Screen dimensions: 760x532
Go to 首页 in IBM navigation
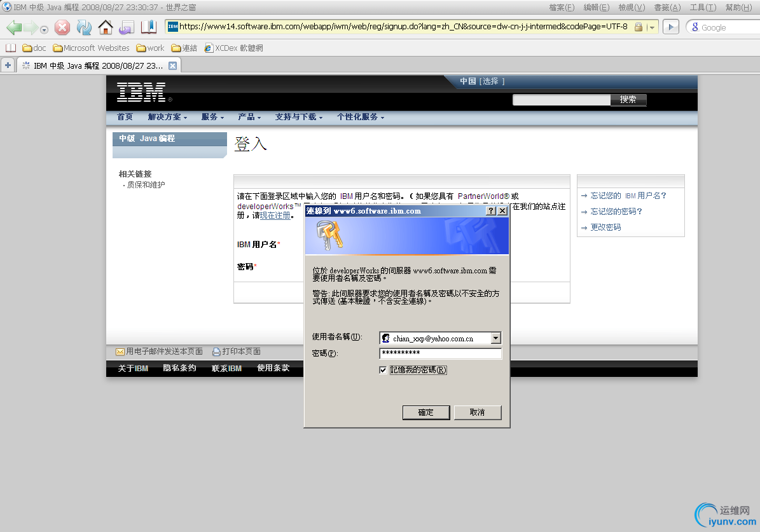[125, 117]
